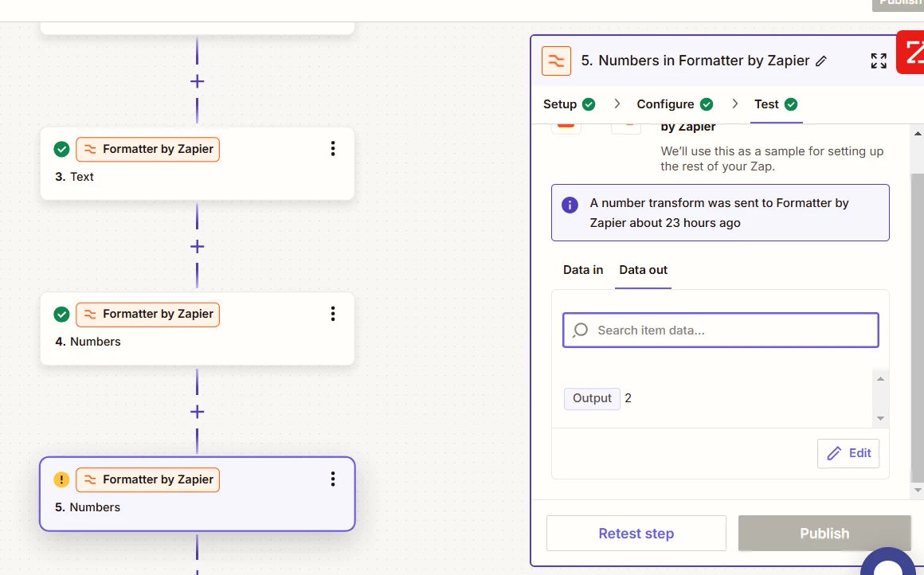This screenshot has width=924, height=575.
Task: Click the scroll-down arrow of the data output list
Action: click(880, 418)
